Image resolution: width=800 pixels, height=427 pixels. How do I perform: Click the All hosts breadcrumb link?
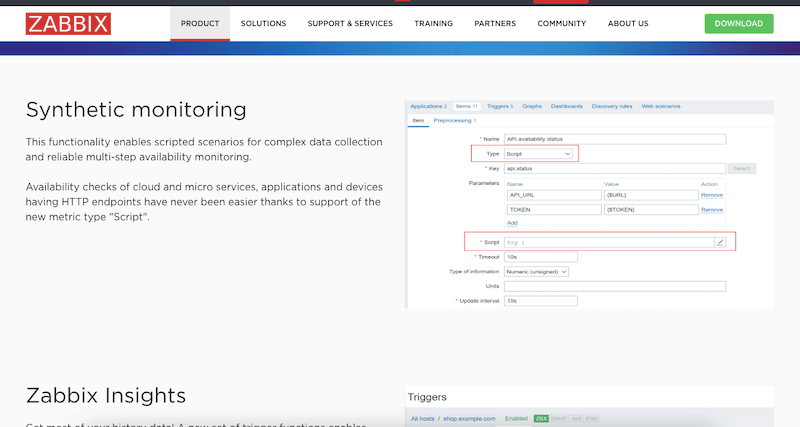coord(423,418)
